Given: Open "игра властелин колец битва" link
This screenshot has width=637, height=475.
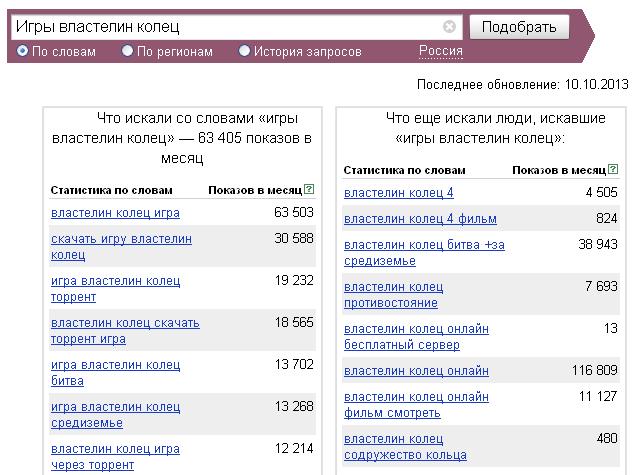Looking at the screenshot, I should pos(116,373).
